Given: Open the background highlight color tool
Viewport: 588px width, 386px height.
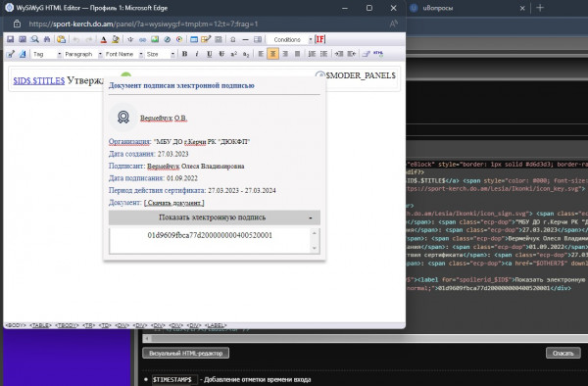Looking at the screenshot, I should coord(116,39).
